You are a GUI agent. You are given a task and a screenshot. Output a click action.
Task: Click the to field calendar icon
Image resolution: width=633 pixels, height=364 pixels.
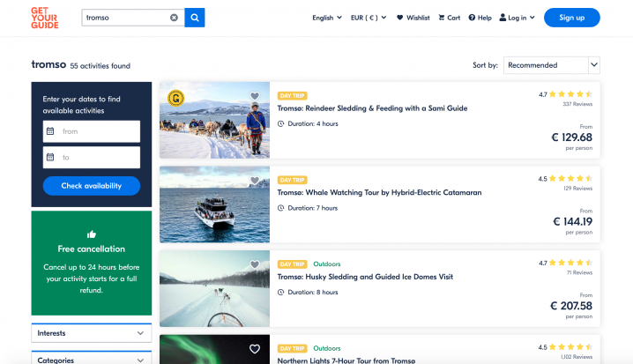[50, 157]
